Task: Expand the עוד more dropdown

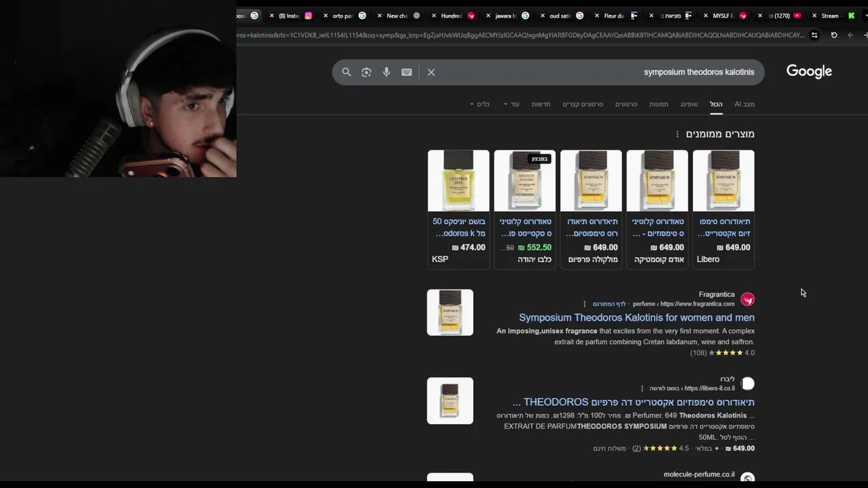Action: click(x=511, y=104)
